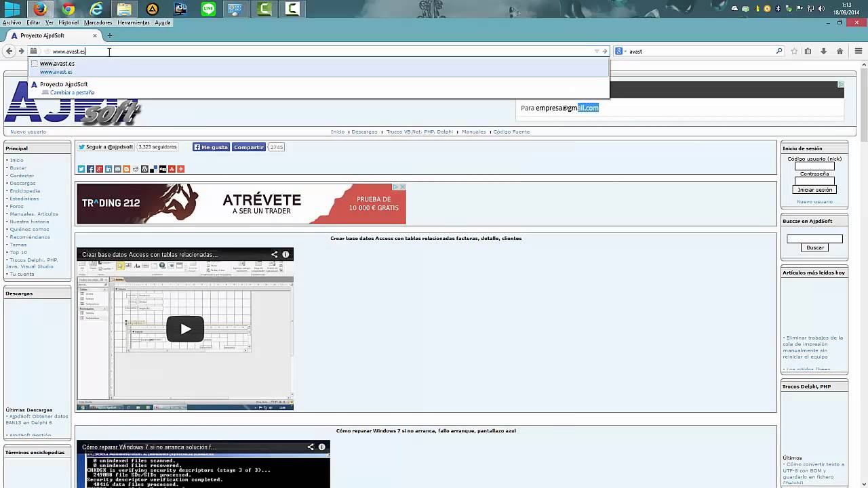
Task: Select the www.avast.es autocomplete suggestion
Action: pos(319,67)
